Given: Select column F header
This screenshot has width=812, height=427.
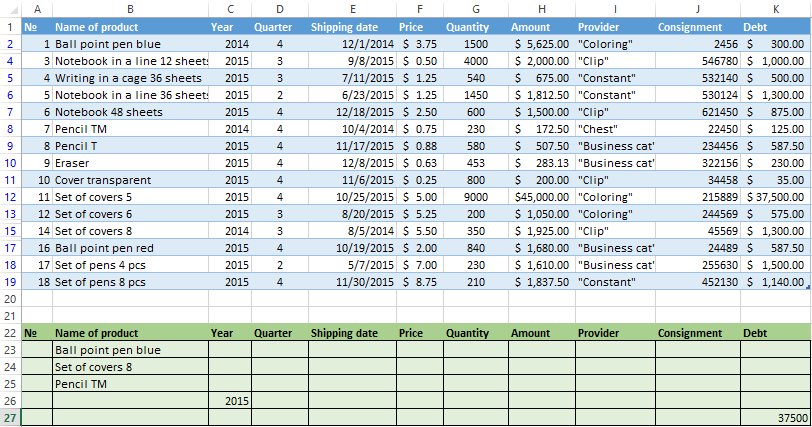Looking at the screenshot, I should 418,8.
